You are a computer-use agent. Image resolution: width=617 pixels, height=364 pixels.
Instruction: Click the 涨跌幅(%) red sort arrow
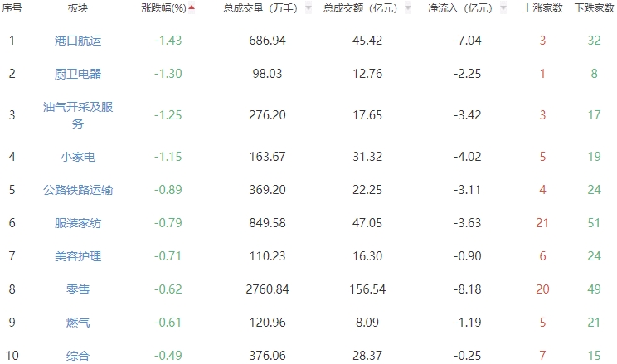click(x=192, y=8)
